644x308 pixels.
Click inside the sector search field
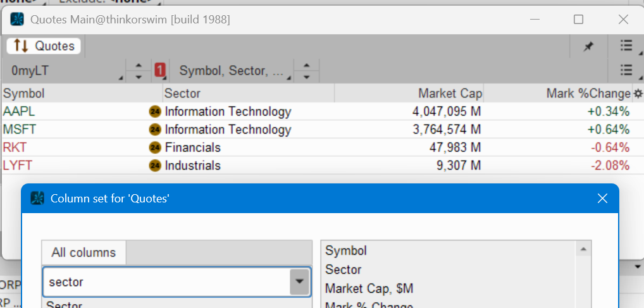click(164, 282)
